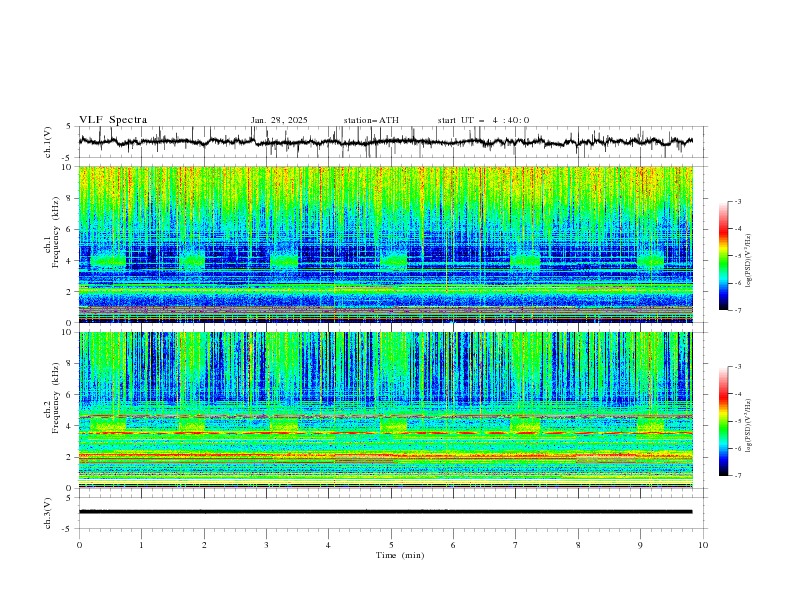Click the time axis tick label '3'
Image resolution: width=792 pixels, height=612 pixels.
tap(266, 545)
